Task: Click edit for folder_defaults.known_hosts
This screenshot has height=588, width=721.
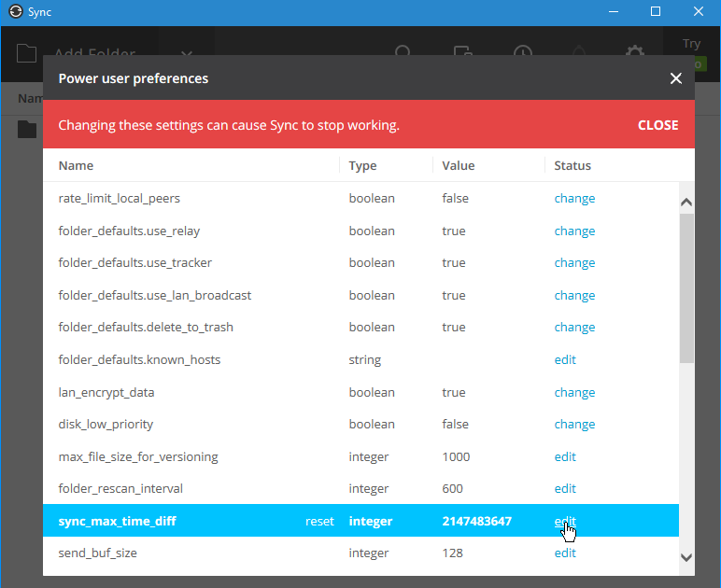Action: tap(565, 359)
